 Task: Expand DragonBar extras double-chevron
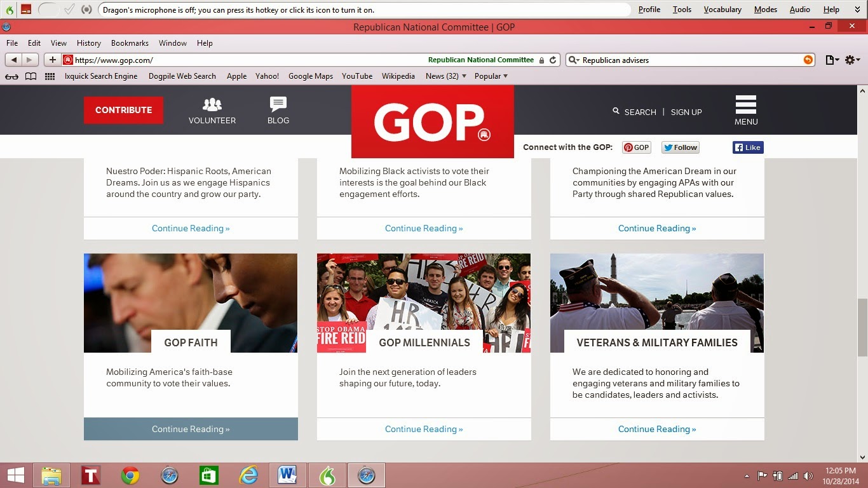858,10
